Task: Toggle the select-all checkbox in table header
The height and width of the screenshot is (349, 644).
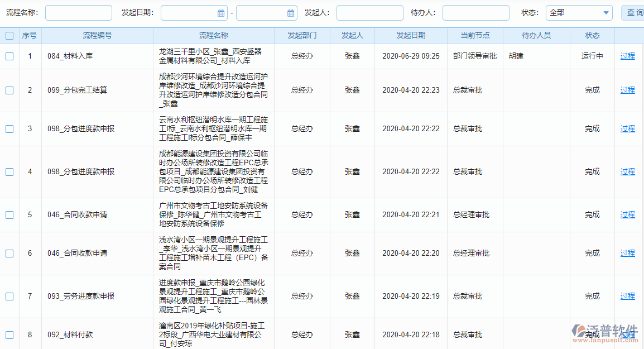Action: [x=9, y=36]
